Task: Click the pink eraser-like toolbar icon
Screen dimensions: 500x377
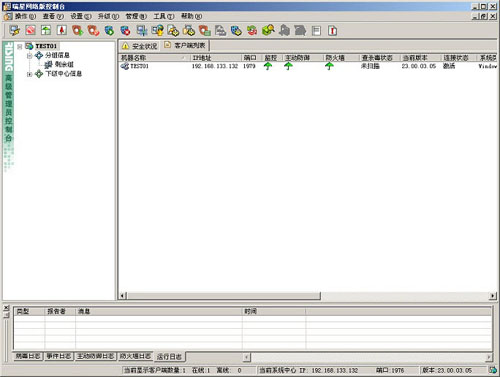Action: pyautogui.click(x=31, y=31)
